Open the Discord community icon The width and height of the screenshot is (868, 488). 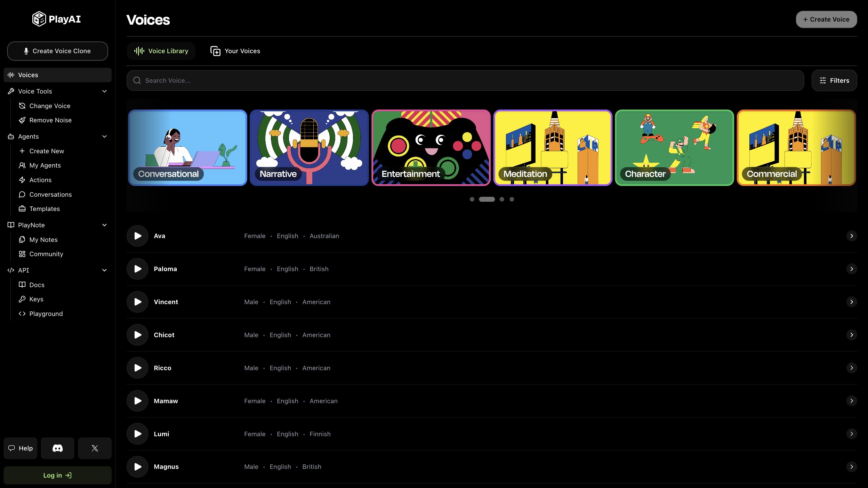(x=57, y=448)
